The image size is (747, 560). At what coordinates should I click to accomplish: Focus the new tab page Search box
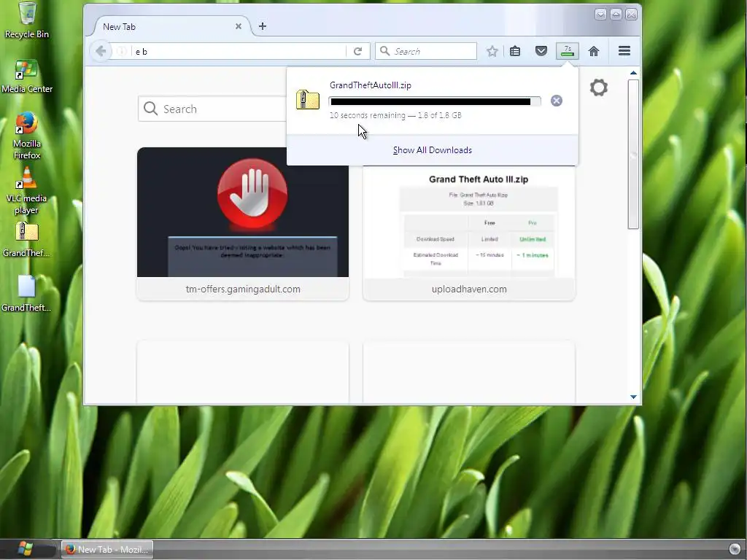pyautogui.click(x=212, y=109)
